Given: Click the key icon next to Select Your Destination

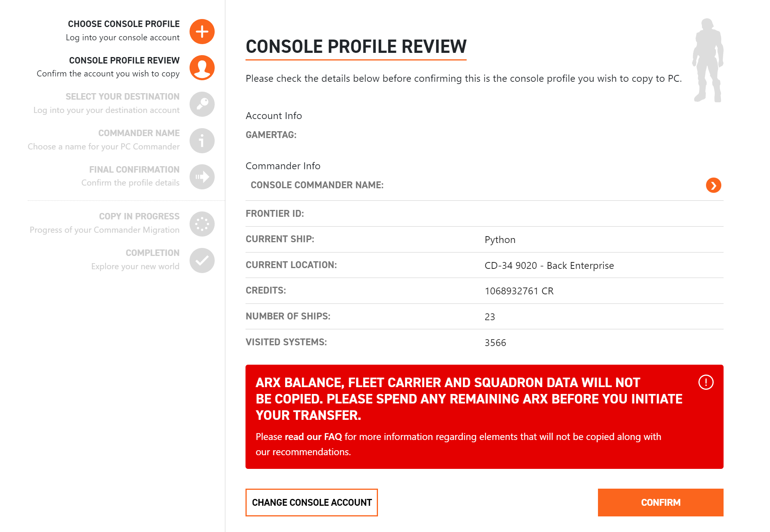Looking at the screenshot, I should [x=202, y=104].
